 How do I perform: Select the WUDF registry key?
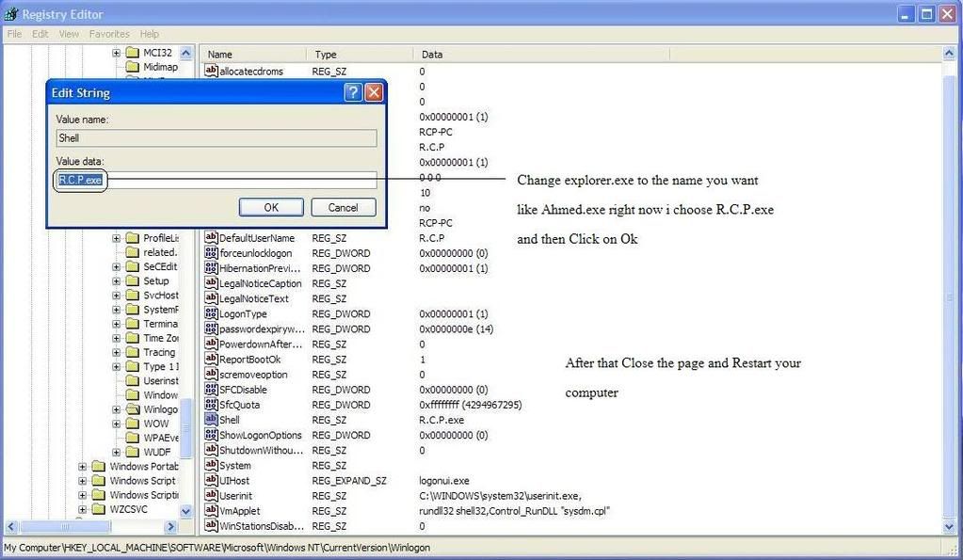(x=157, y=452)
